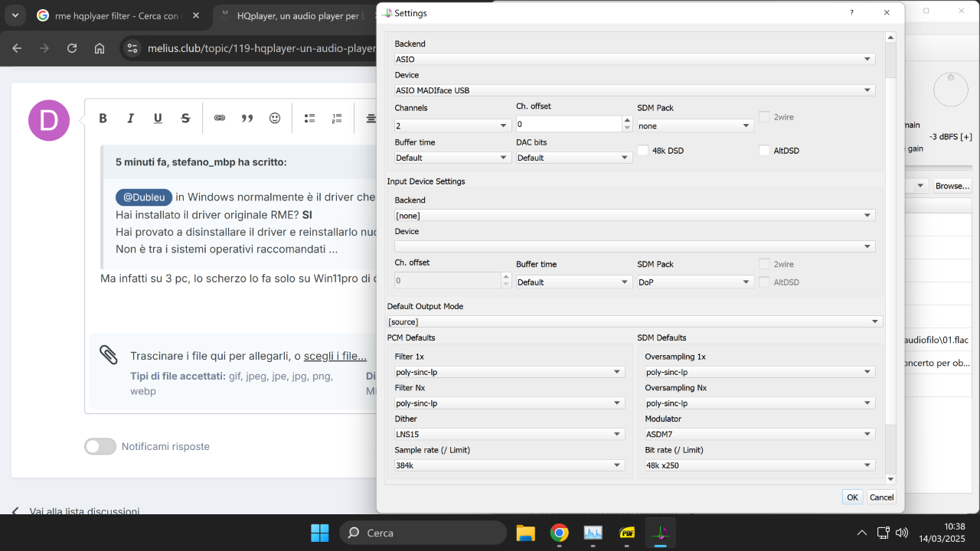Open the Modulator ASDM7 dropdown
This screenshot has height=551, width=980.
[x=759, y=434]
